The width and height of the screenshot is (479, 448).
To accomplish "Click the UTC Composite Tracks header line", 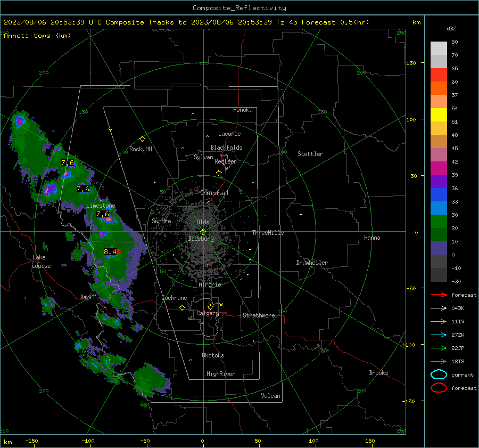I will (x=186, y=22).
